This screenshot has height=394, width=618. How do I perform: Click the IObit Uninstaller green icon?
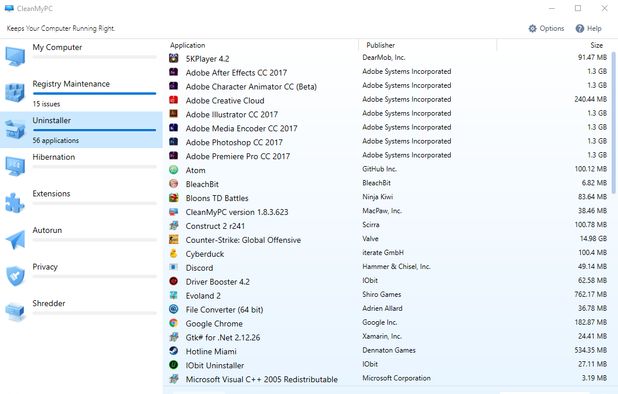click(x=173, y=365)
